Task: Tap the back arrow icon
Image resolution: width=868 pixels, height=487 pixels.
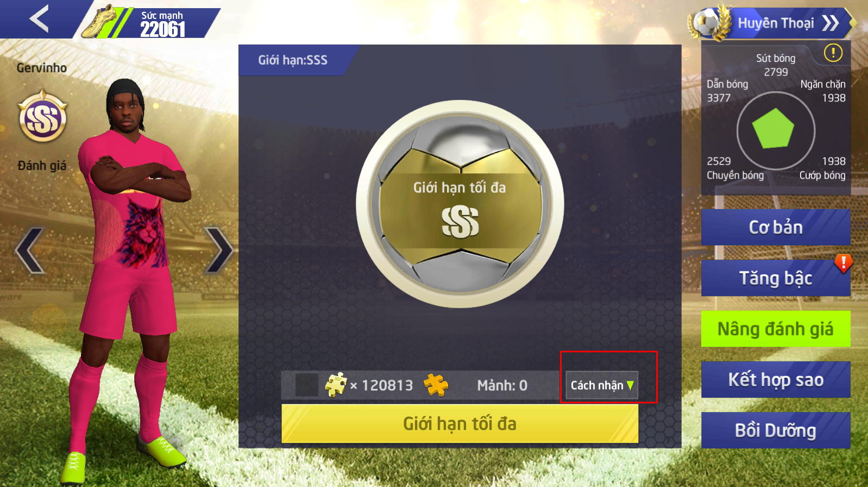Action: (x=39, y=18)
